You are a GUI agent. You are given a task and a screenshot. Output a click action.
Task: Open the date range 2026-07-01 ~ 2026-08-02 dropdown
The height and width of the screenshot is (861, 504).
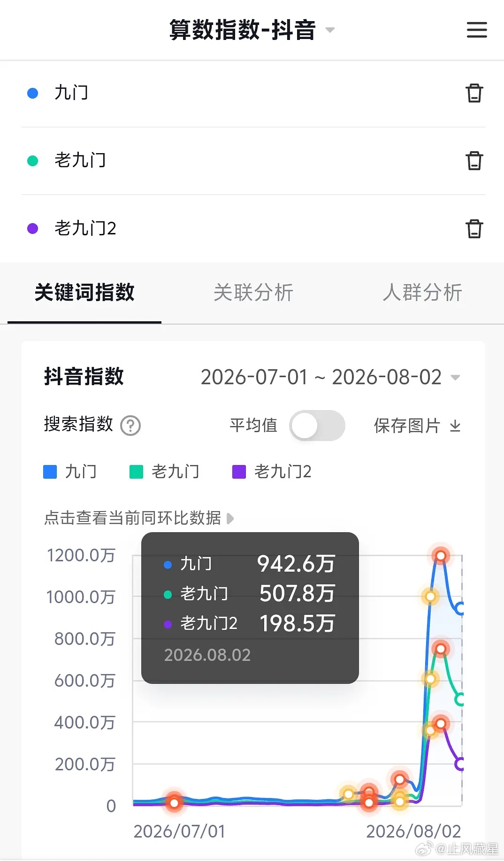(330, 377)
